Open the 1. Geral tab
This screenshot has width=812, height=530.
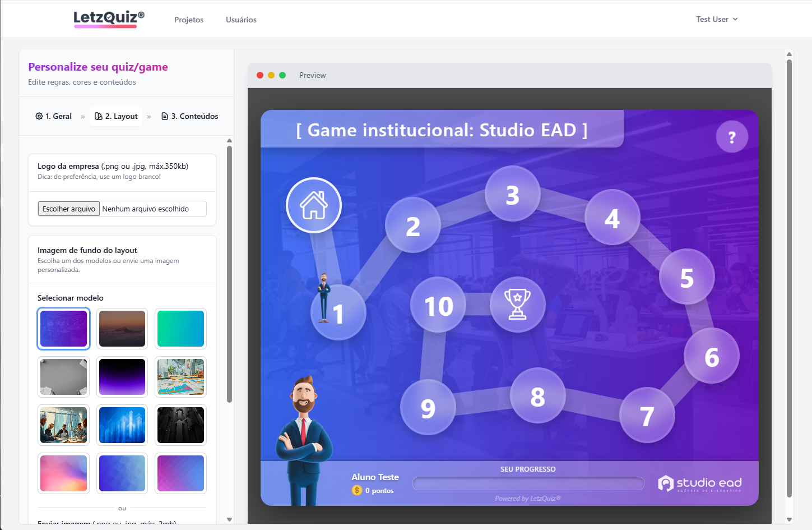[x=54, y=116]
